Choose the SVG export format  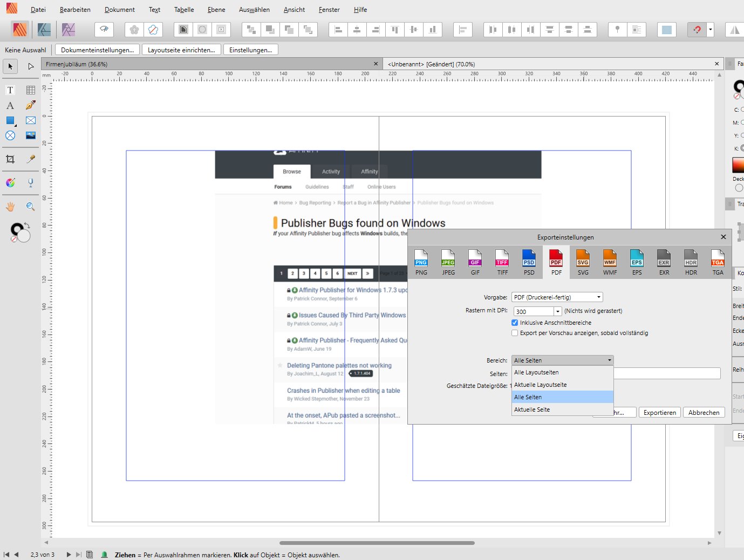(x=583, y=263)
